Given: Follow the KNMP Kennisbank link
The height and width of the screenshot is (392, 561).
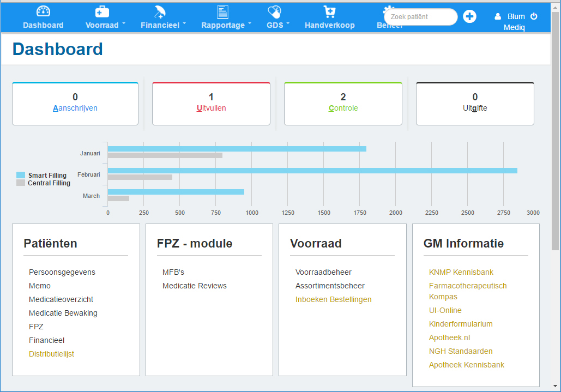Looking at the screenshot, I should 461,272.
